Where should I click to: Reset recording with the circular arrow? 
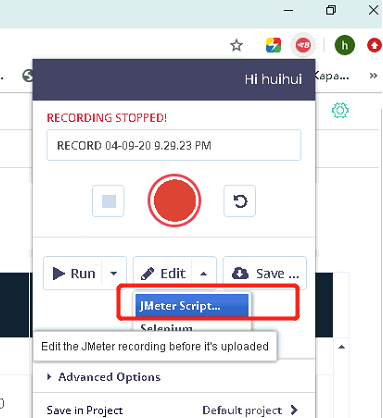pyautogui.click(x=240, y=201)
